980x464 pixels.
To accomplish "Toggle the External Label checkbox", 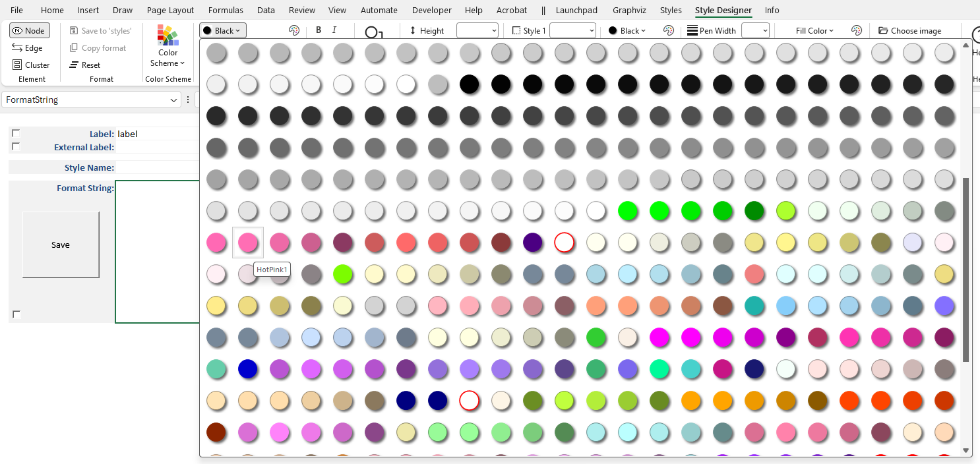I will tap(16, 146).
